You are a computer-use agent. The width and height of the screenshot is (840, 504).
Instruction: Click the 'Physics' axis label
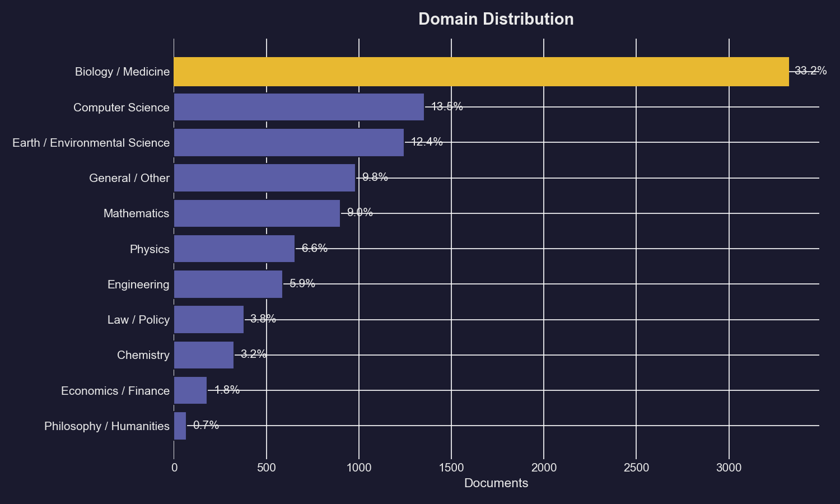point(150,249)
